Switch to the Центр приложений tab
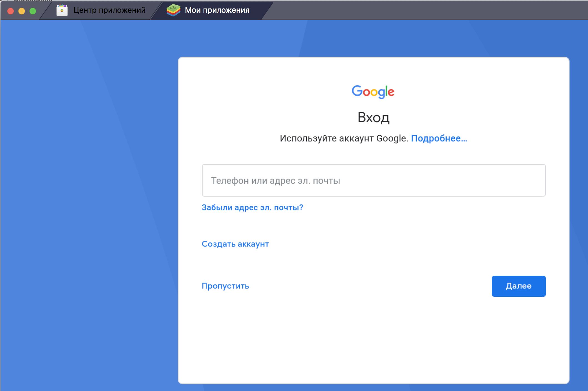The width and height of the screenshot is (588, 391). point(109,10)
